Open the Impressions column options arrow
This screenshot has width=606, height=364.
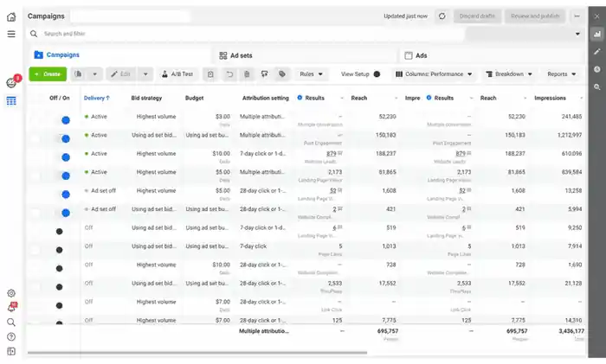pos(581,99)
